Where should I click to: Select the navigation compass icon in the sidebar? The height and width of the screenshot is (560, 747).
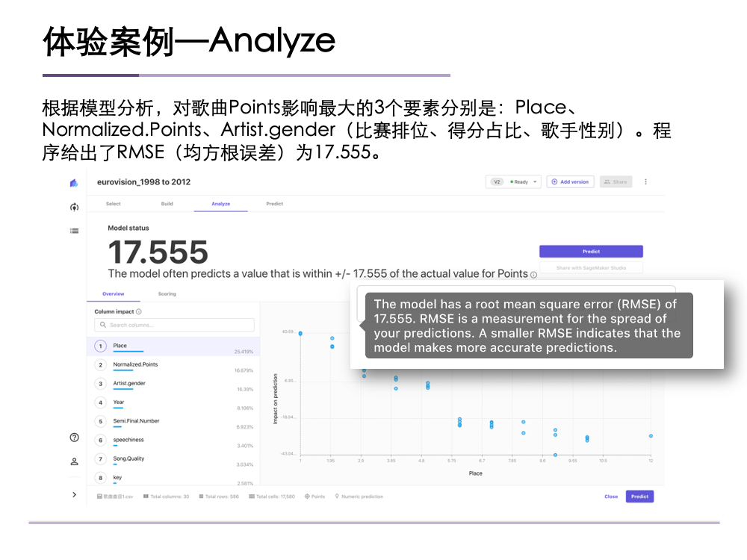[x=75, y=206]
